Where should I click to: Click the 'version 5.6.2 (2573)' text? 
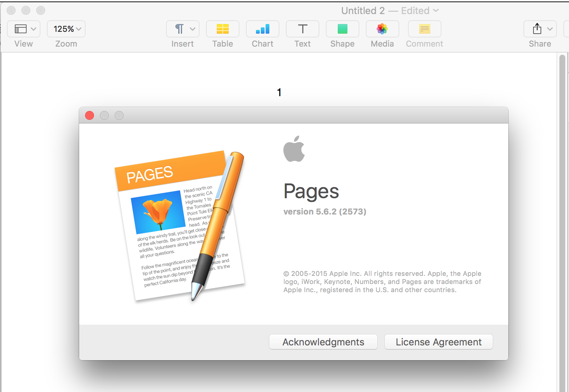point(325,212)
